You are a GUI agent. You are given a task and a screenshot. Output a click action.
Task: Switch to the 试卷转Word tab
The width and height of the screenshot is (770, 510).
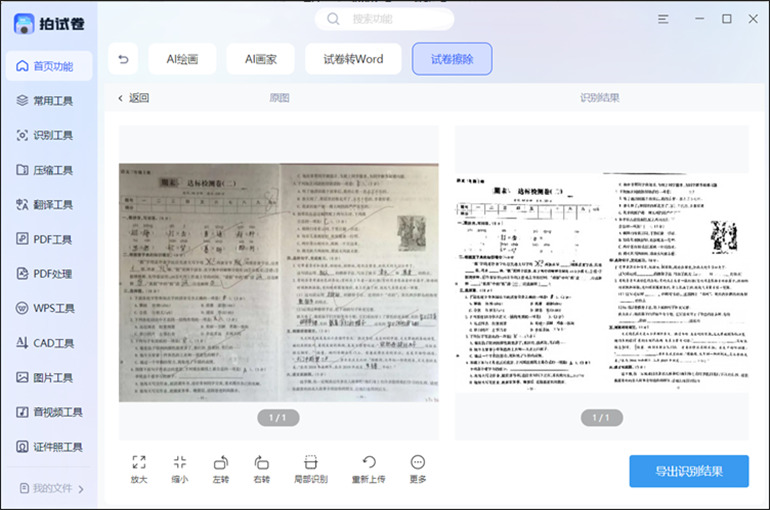click(353, 59)
